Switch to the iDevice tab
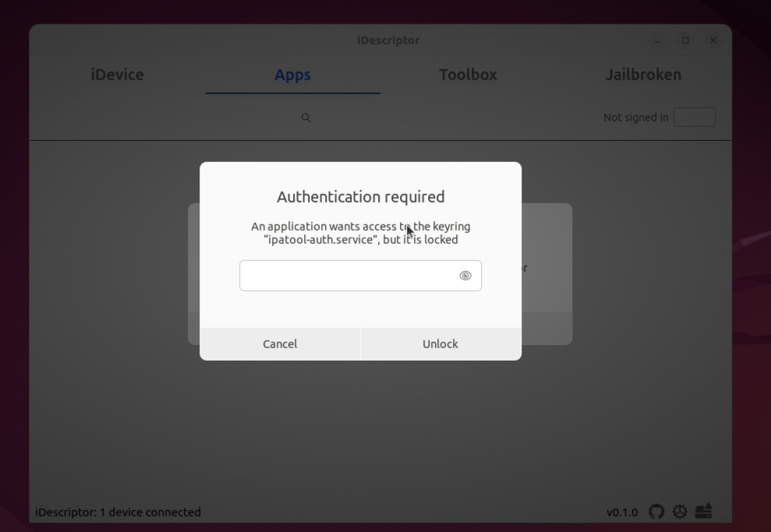Screen dimensions: 771x532 [x=118, y=75]
